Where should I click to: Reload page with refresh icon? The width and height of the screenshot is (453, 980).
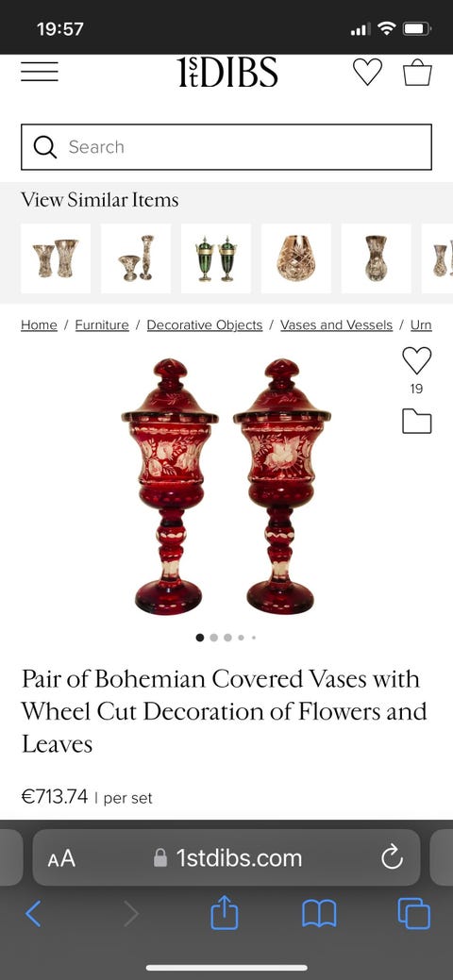click(x=393, y=856)
